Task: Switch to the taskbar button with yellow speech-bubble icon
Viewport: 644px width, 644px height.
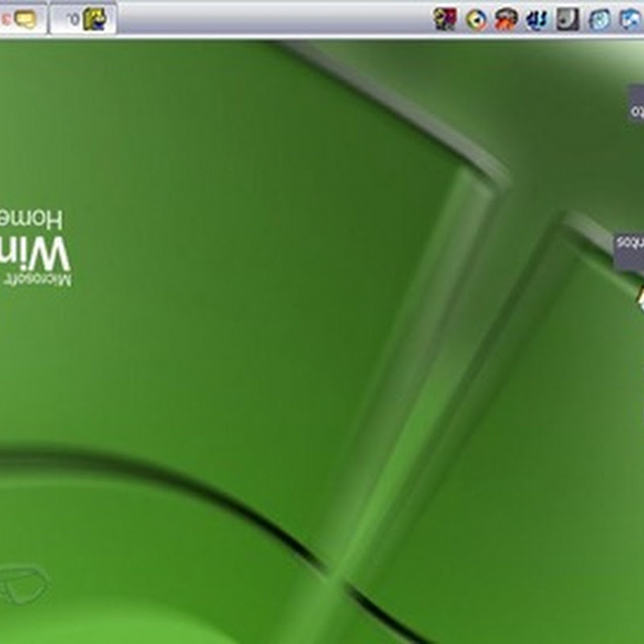Action: click(x=23, y=18)
